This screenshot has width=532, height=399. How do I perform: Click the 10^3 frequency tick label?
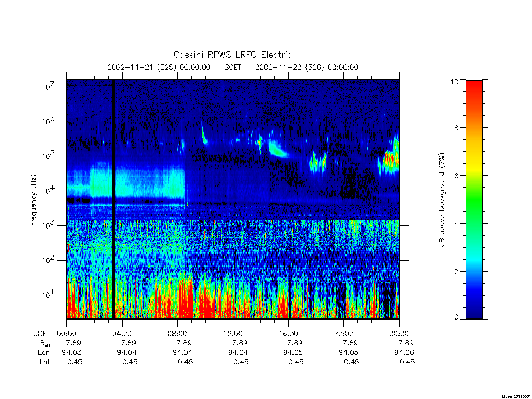pyautogui.click(x=49, y=225)
